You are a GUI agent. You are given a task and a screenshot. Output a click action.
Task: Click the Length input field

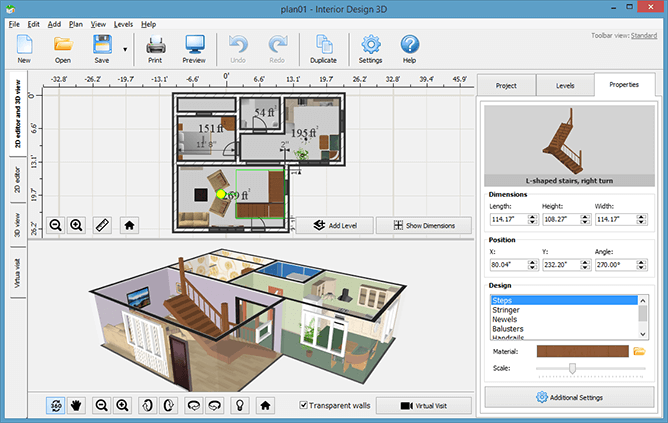pyautogui.click(x=509, y=219)
